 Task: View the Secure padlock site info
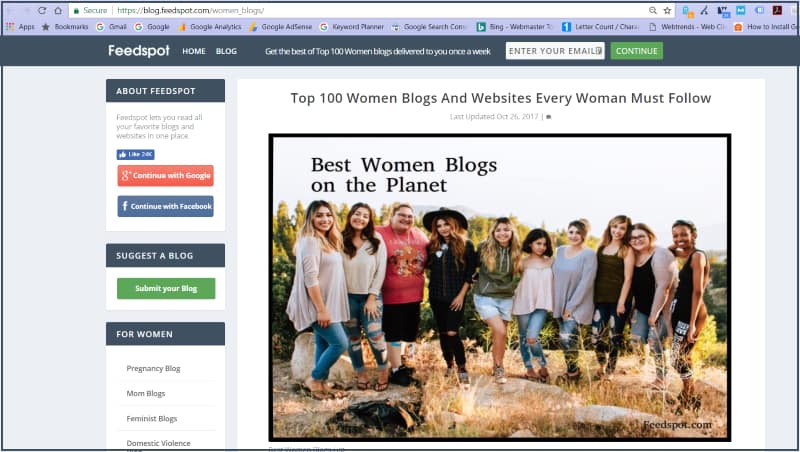tap(90, 10)
